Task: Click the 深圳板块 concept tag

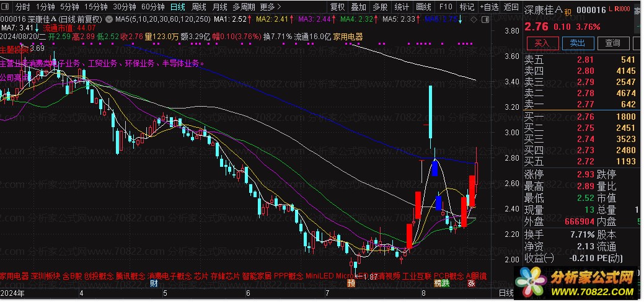Action: point(45,276)
